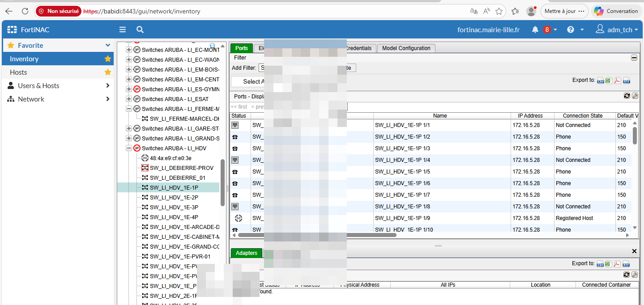Switch to the Model Configuration tab

point(406,48)
